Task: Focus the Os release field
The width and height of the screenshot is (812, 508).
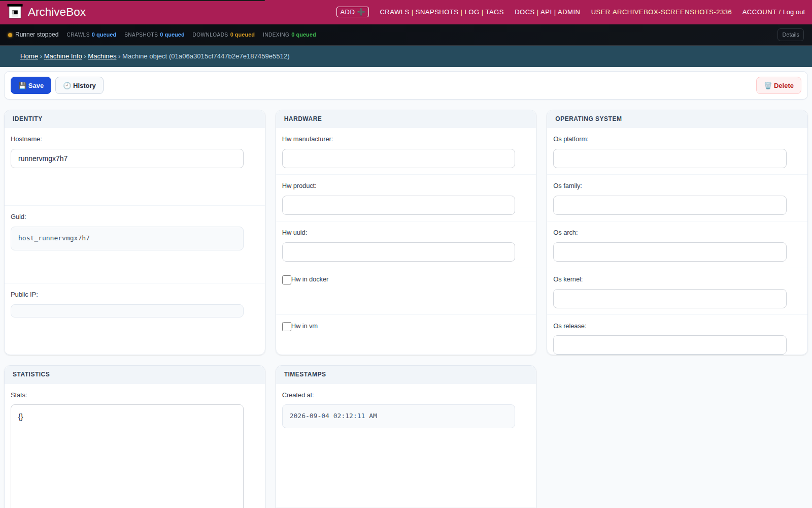Action: (x=670, y=345)
